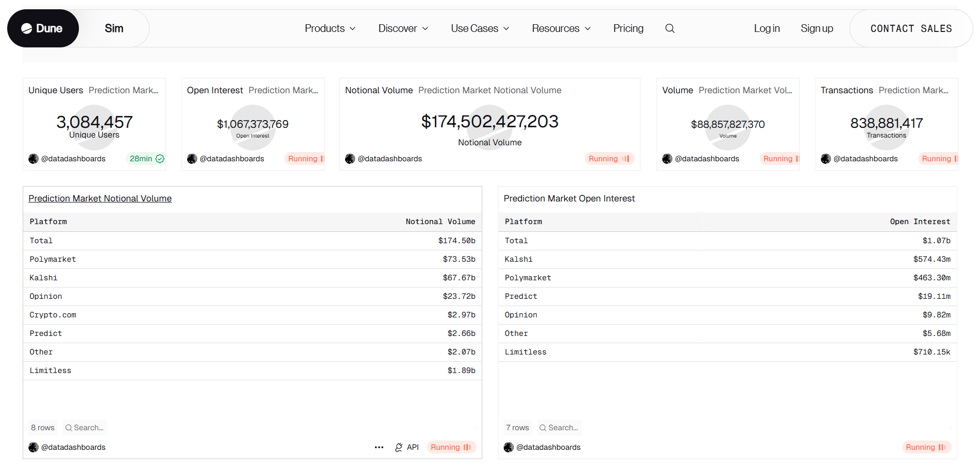Click the 3,084,457 unique users value
Image resolution: width=980 pixels, height=473 pixels.
coord(94,122)
